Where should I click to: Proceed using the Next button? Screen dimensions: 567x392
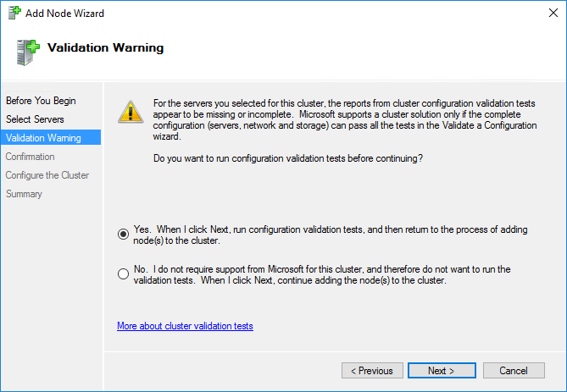[x=442, y=371]
